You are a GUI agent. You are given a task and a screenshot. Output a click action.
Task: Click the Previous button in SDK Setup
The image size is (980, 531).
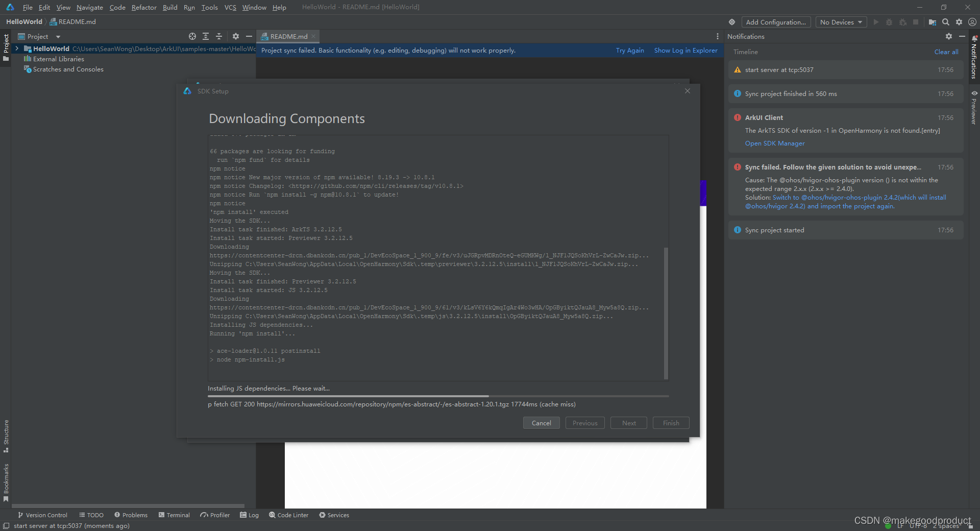point(585,423)
